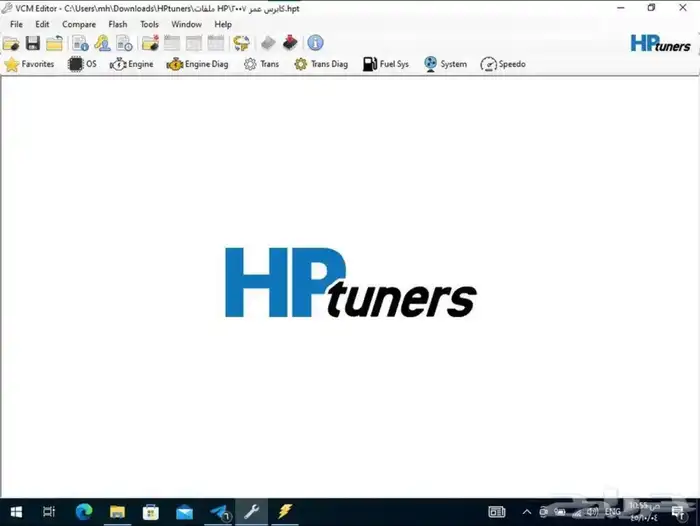Select the Engine Diag section
This screenshot has height=526, width=700.
197,64
